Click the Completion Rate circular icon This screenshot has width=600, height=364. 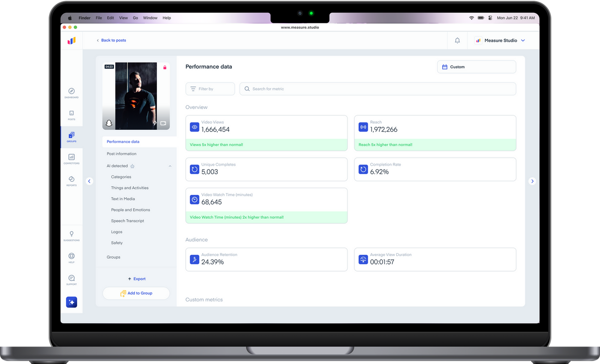(363, 170)
